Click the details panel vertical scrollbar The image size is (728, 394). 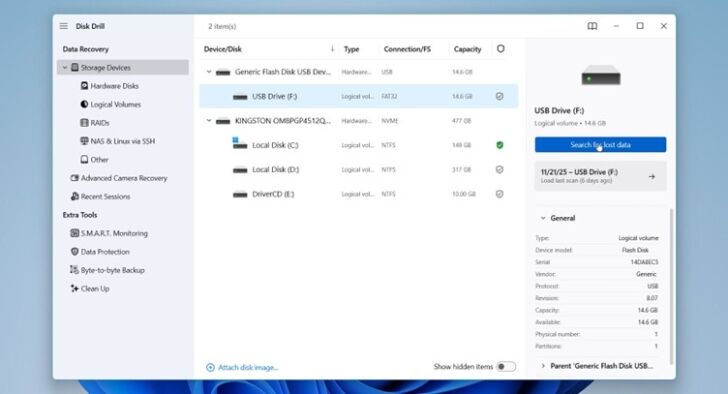tap(671, 286)
